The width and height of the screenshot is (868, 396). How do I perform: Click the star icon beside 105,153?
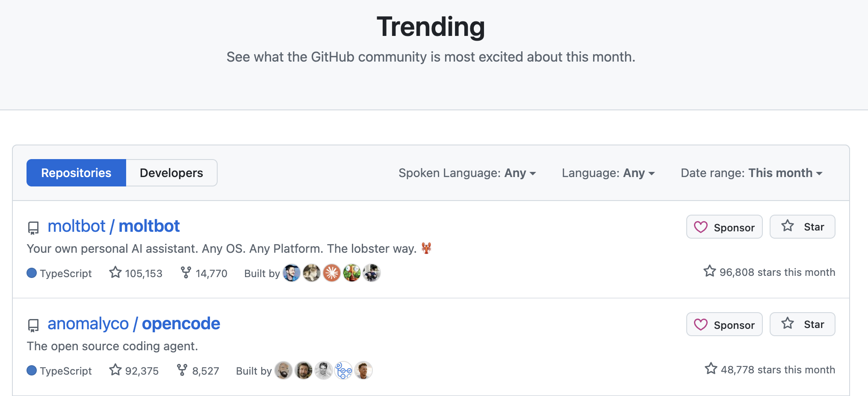115,273
